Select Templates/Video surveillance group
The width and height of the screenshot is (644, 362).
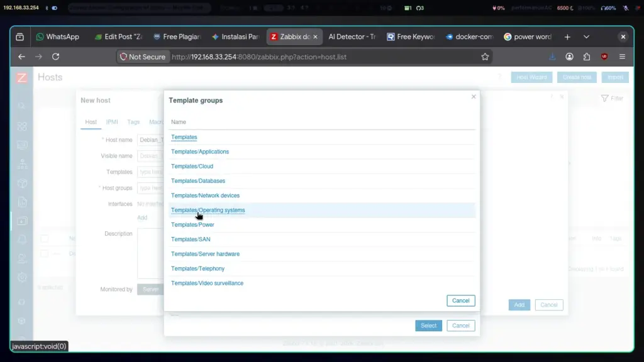tap(207, 283)
